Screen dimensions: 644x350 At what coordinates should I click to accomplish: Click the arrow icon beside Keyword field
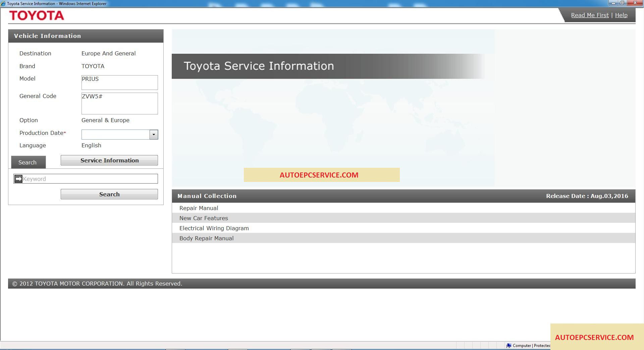pos(18,179)
